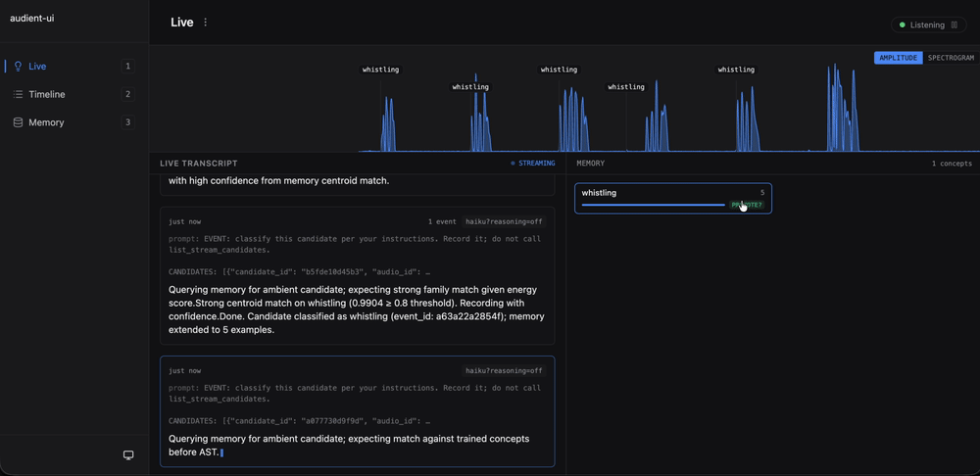Screen dimensions: 980x476
Task: Switch waveform to SPECTROGRAM view
Action: (x=951, y=58)
